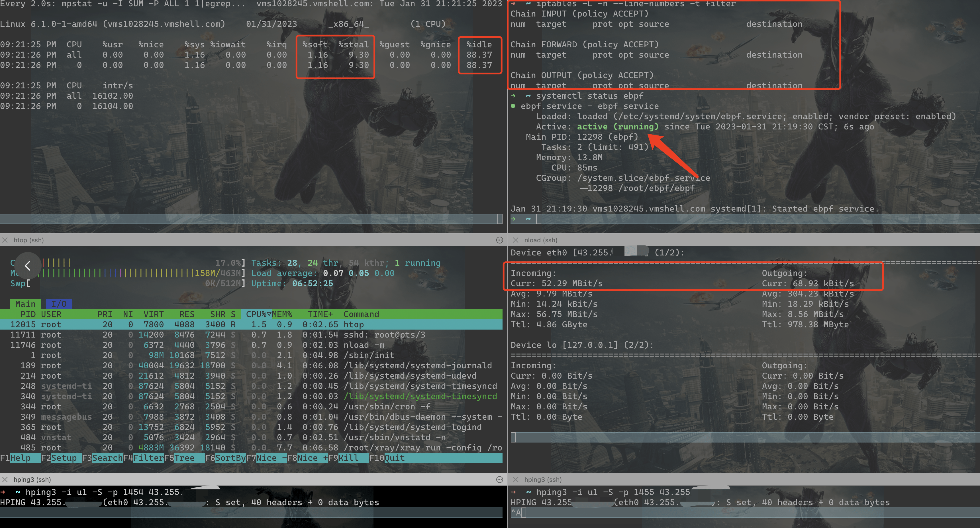
Task: Close the right hping3 (ssh) pane
Action: pyautogui.click(x=515, y=479)
